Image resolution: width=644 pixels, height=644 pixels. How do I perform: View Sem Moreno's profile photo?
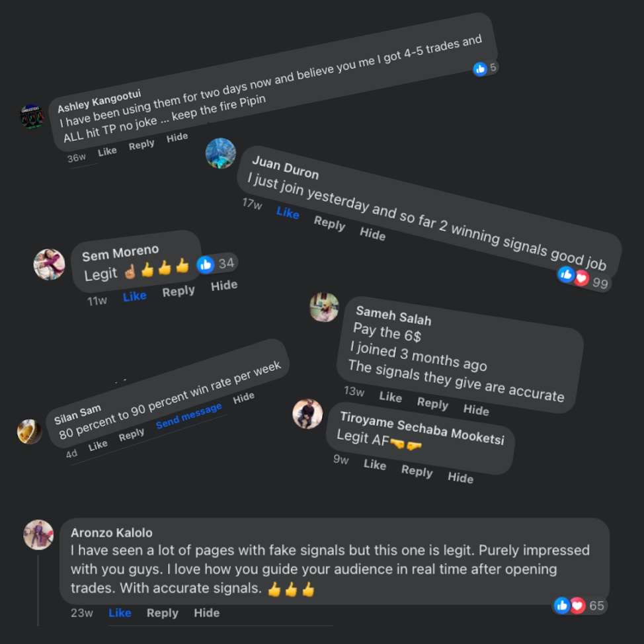pos(50,264)
